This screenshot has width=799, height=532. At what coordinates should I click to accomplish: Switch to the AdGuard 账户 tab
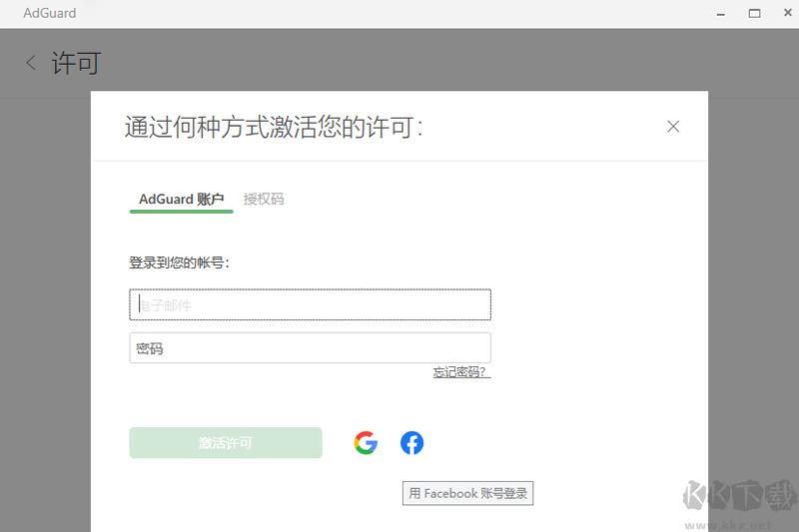pos(181,199)
